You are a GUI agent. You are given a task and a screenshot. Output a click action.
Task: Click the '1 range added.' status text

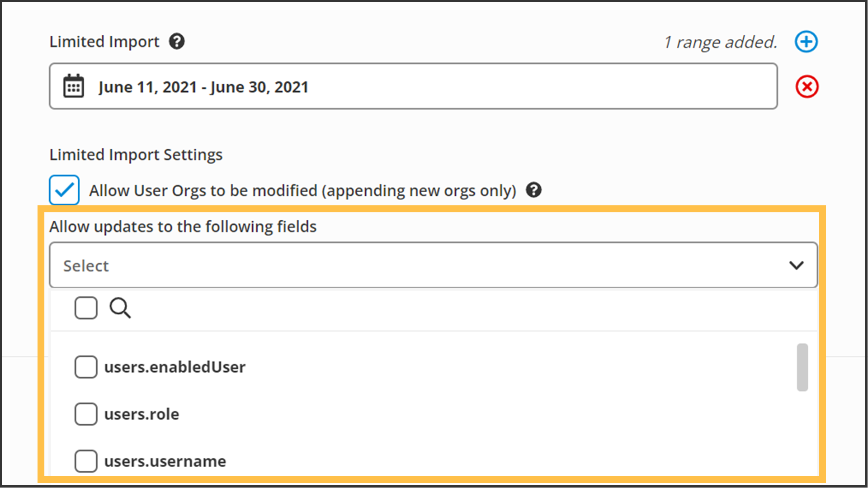pyautogui.click(x=720, y=42)
